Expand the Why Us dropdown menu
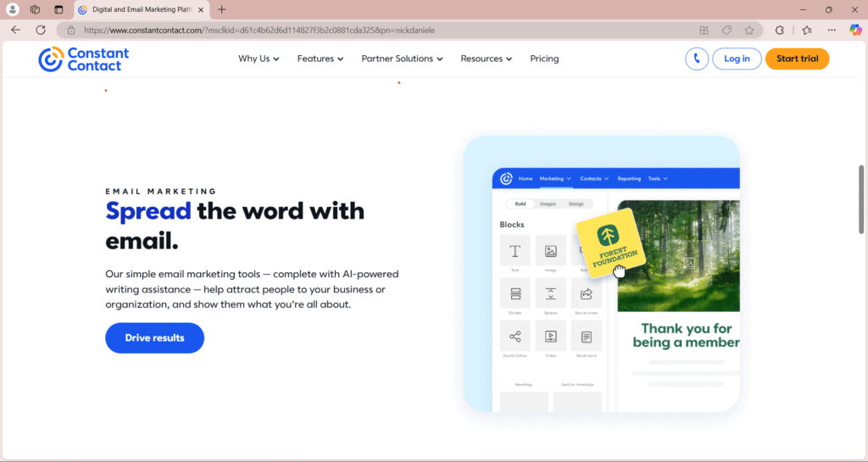The image size is (868, 462). [259, 58]
